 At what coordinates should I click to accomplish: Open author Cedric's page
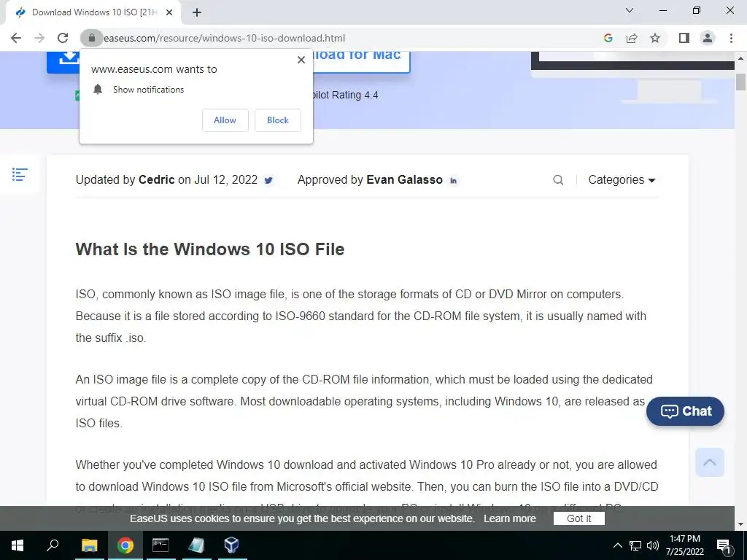click(156, 179)
